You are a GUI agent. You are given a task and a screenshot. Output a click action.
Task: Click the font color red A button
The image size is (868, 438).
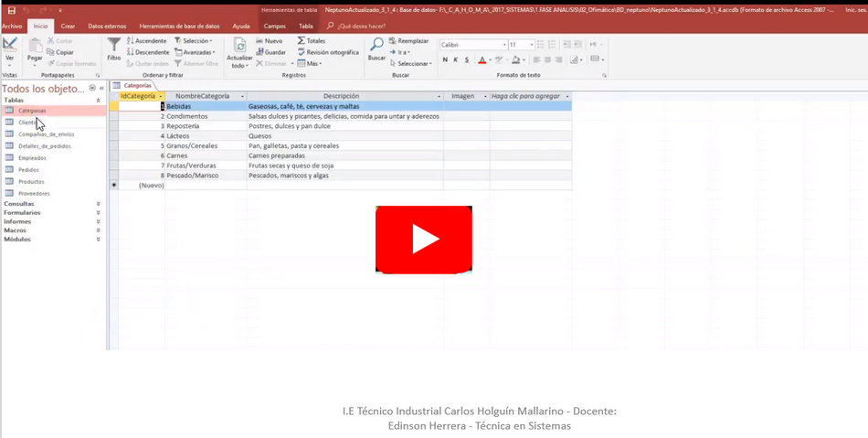(x=482, y=60)
